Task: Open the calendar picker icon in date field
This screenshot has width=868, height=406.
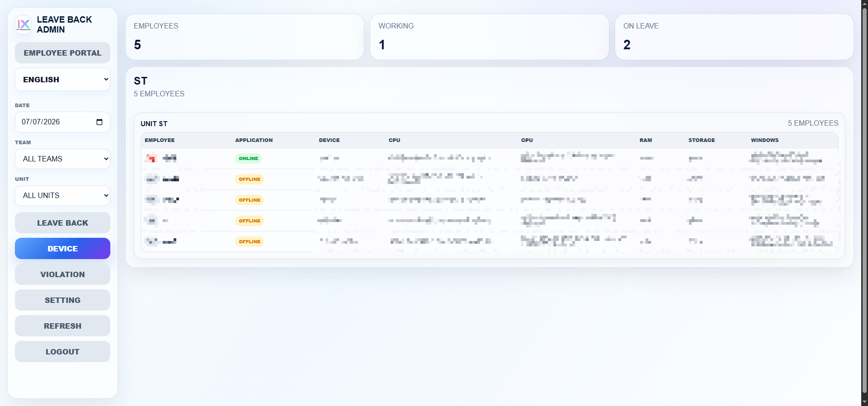Action: tap(99, 122)
